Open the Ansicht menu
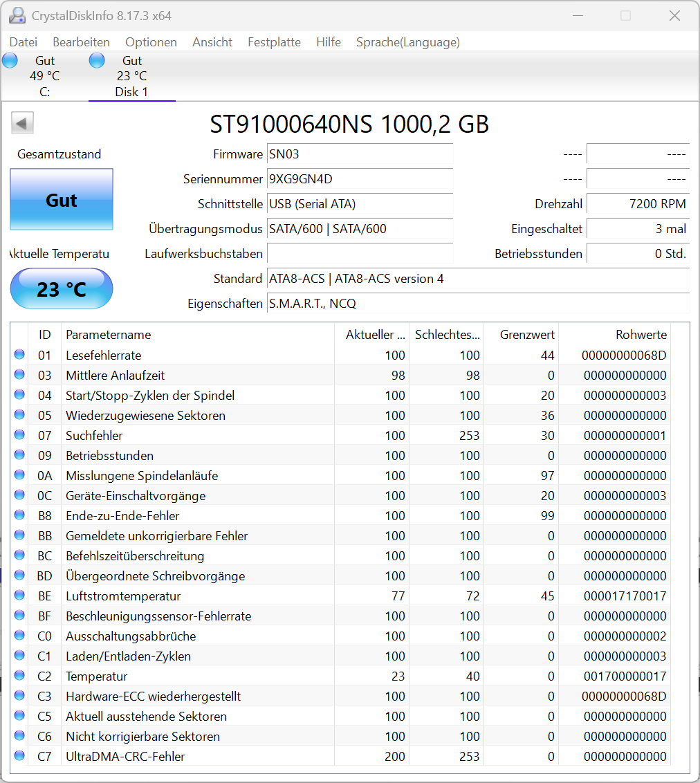700x783 pixels. coord(212,42)
